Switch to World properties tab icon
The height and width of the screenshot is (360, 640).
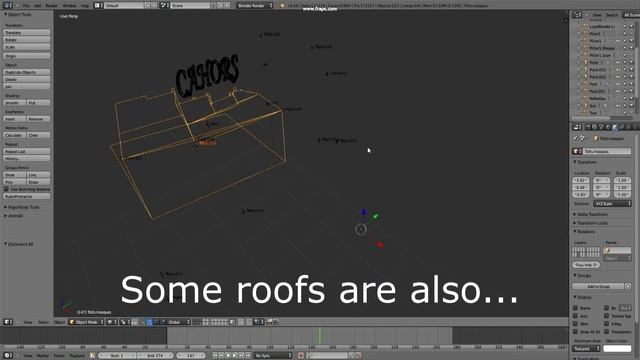point(608,127)
